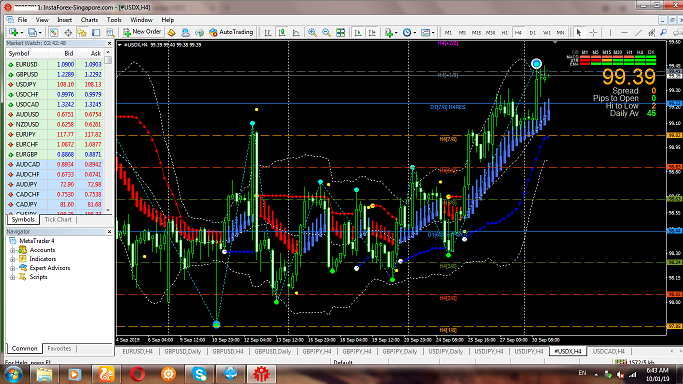
Task: Open the Strategy Tester icon
Action: [110, 33]
